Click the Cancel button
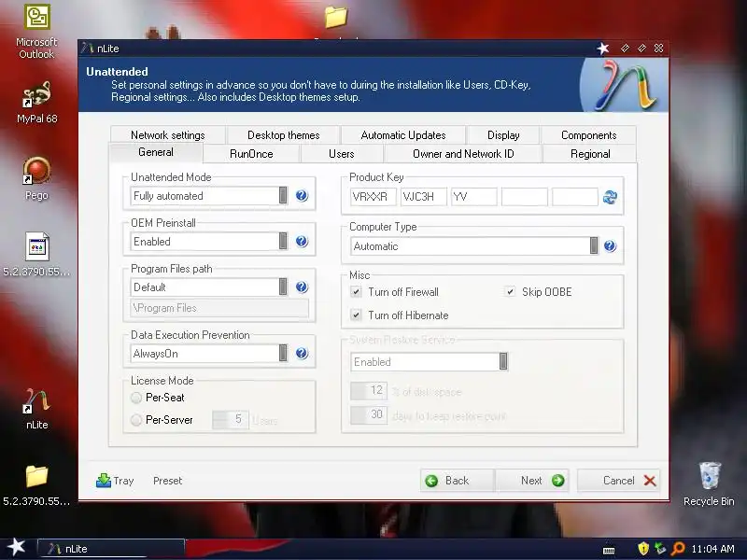The height and width of the screenshot is (560, 747). [618, 481]
